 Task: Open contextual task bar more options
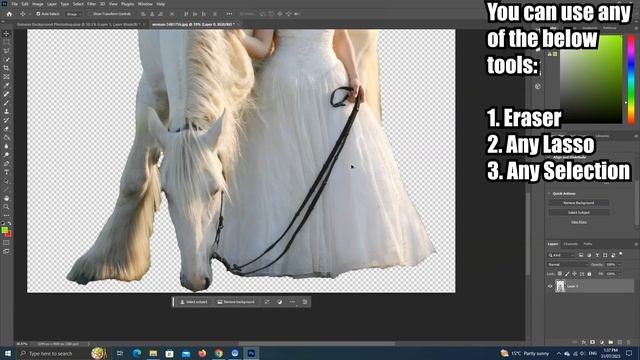click(292, 302)
